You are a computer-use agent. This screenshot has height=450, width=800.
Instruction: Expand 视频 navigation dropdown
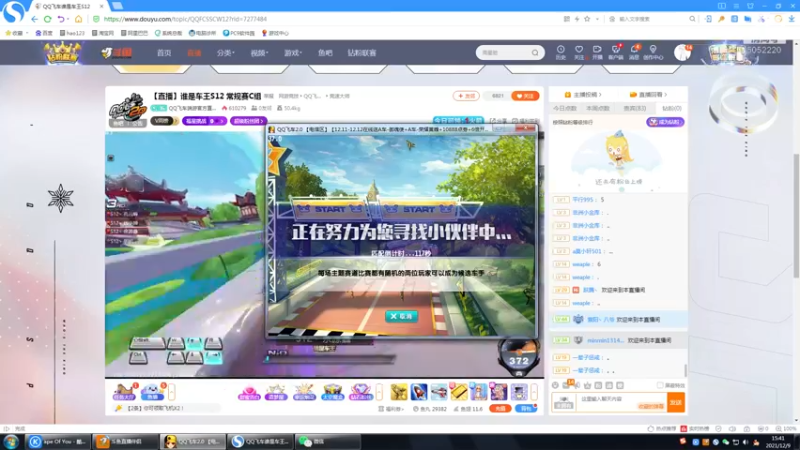coord(259,53)
